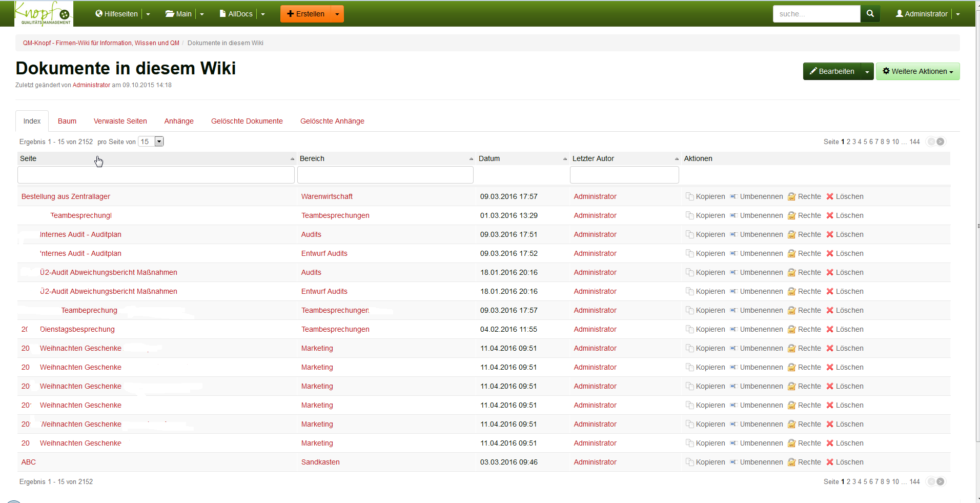The image size is (980, 503).
Task: Click the search magnifier icon button
Action: pyautogui.click(x=870, y=14)
